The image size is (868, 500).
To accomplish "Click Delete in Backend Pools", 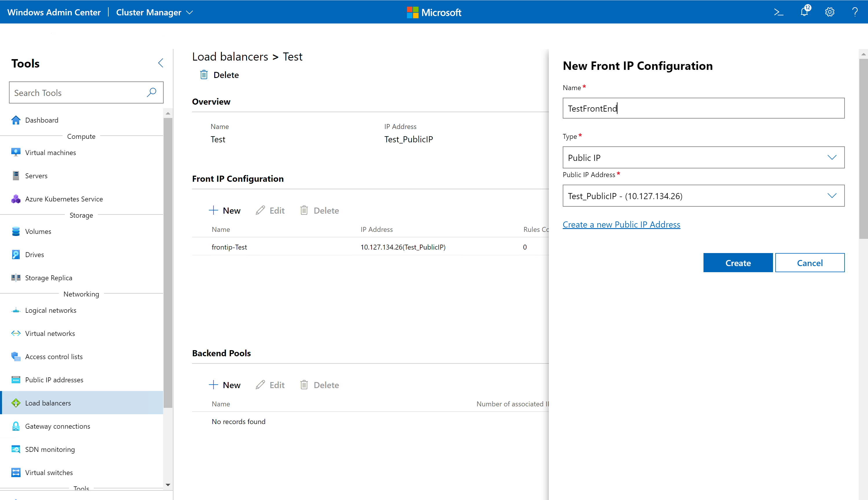I will (x=319, y=385).
